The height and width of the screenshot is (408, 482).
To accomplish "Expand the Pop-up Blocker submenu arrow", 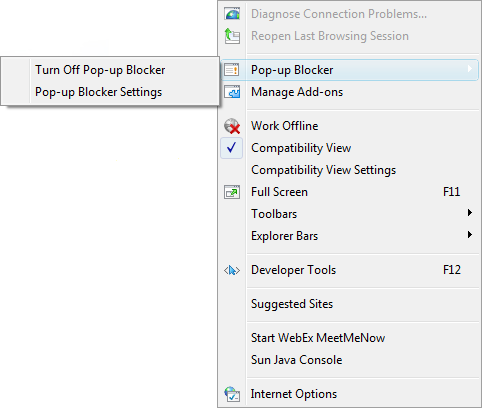I will (470, 69).
